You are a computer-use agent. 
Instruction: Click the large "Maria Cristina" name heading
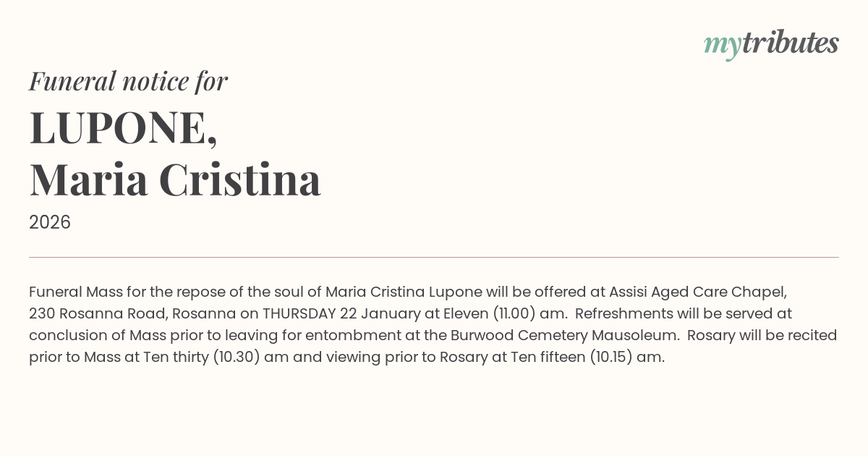175,180
